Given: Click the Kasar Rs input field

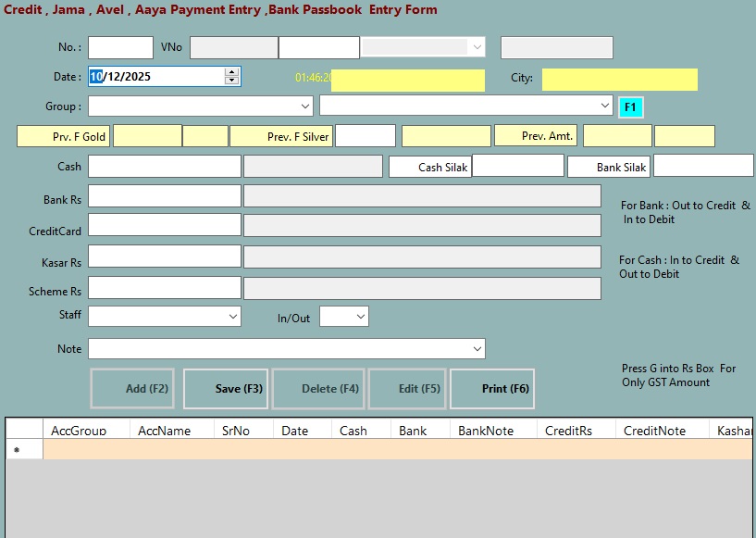Looking at the screenshot, I should [x=164, y=256].
